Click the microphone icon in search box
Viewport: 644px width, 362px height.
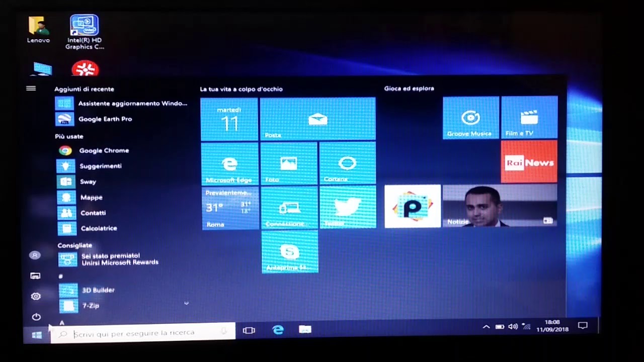coord(224,331)
